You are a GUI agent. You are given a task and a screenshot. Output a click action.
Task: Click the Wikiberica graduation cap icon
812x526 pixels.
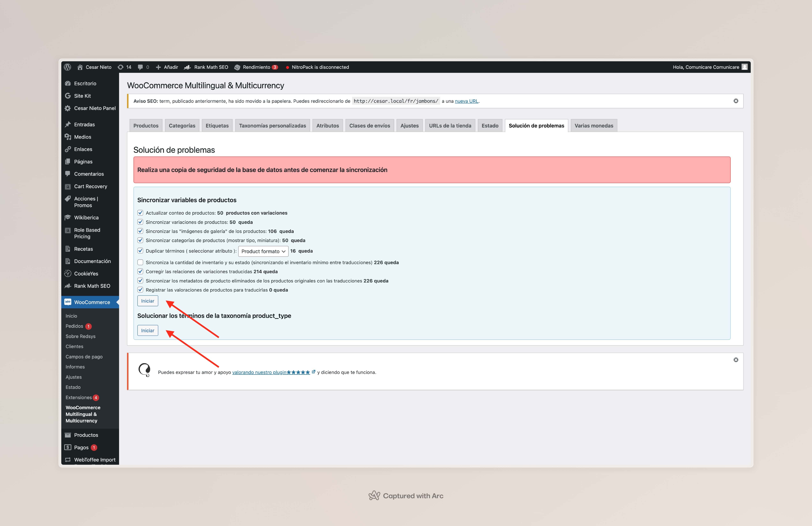click(x=68, y=217)
